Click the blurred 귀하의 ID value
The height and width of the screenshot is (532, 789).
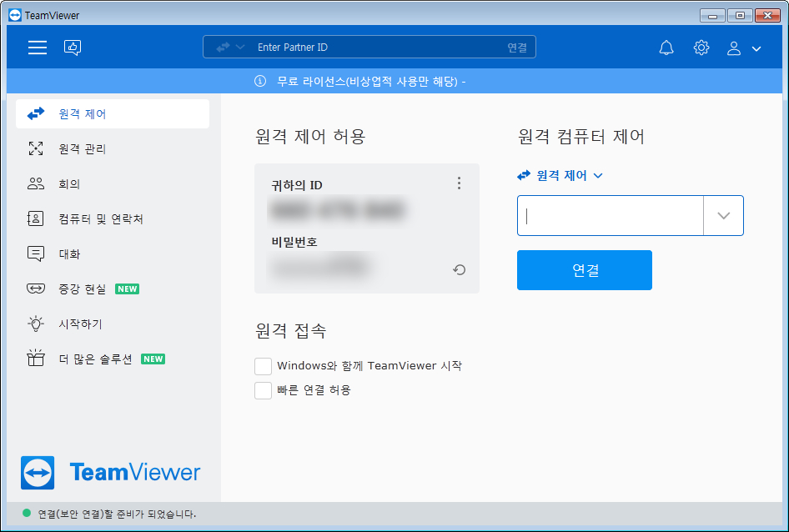point(338,210)
